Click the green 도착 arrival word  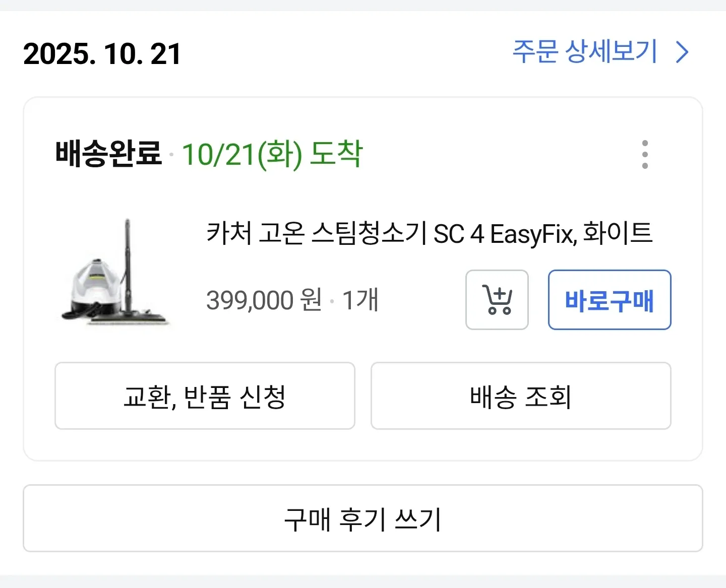click(x=336, y=153)
